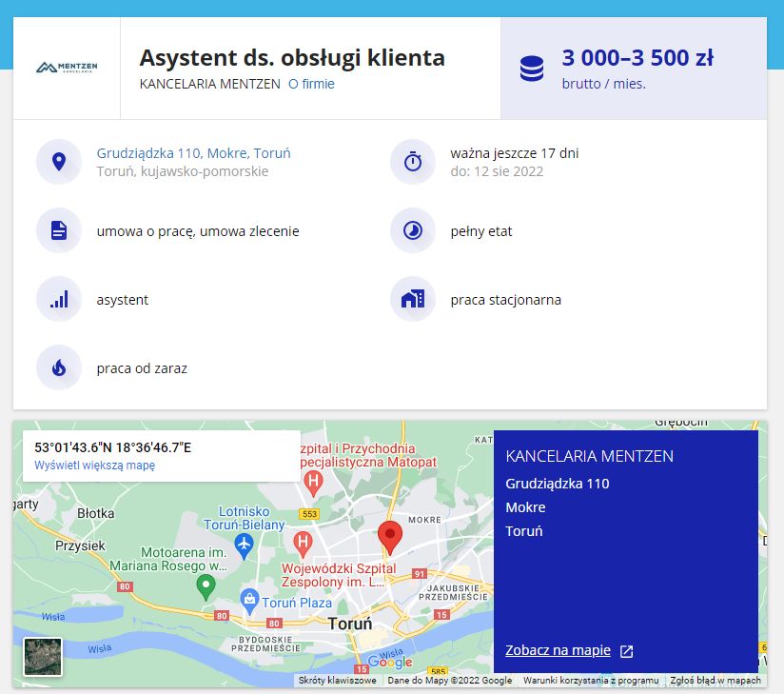Screen dimensions: 784x694
Task: Click external link icon beside Zobacz na mapie
Action: [626, 651]
